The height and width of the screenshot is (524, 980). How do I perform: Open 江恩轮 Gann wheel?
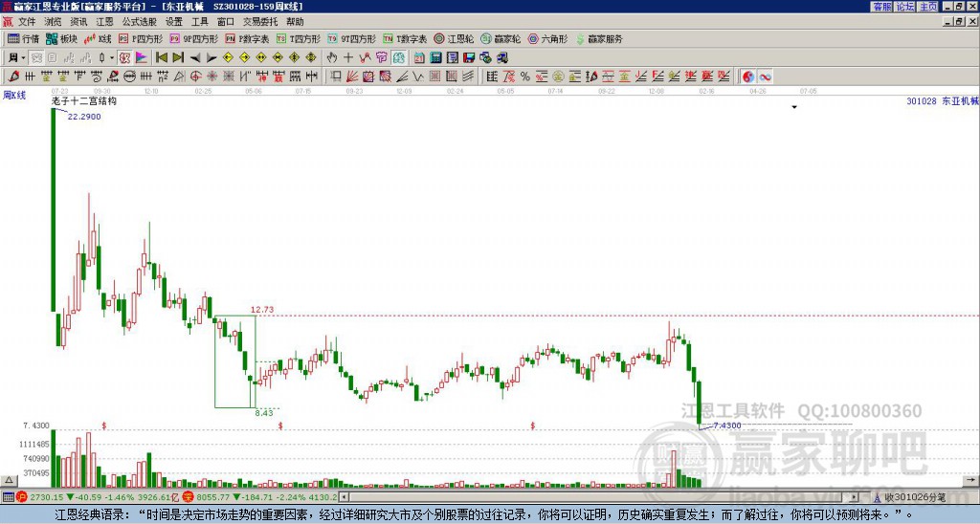(x=454, y=38)
